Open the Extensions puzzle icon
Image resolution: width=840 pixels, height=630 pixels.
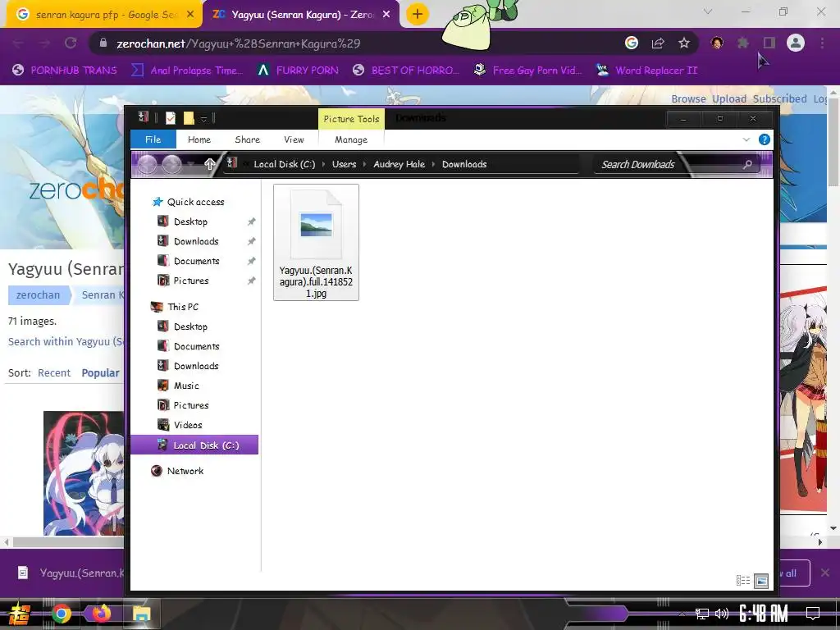pos(743,43)
